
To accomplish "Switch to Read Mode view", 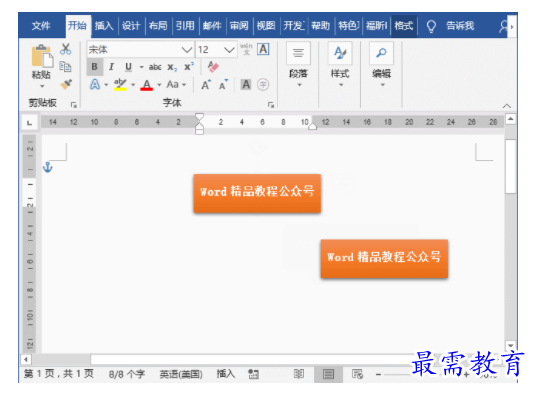I will tap(299, 374).
